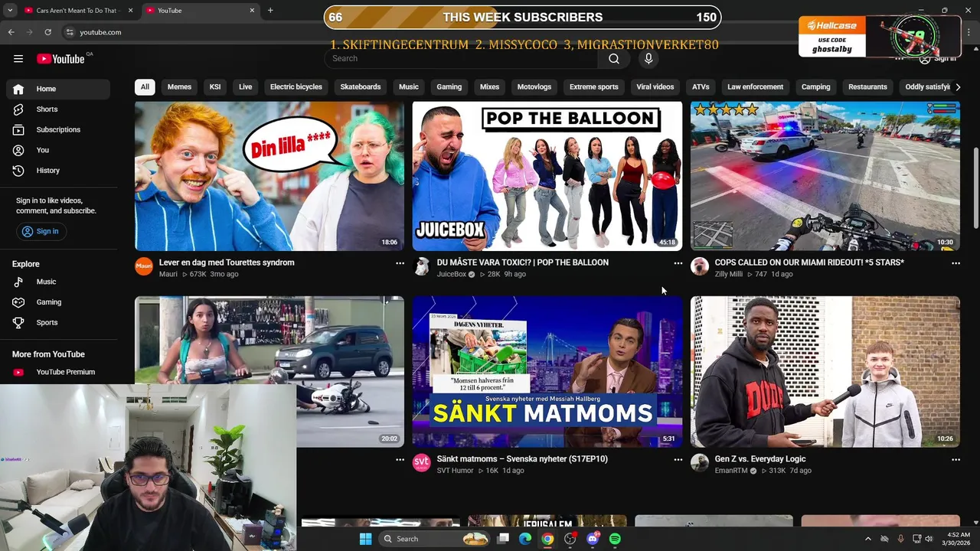Close the YouTube browser tab
980x551 pixels.
pos(252,11)
